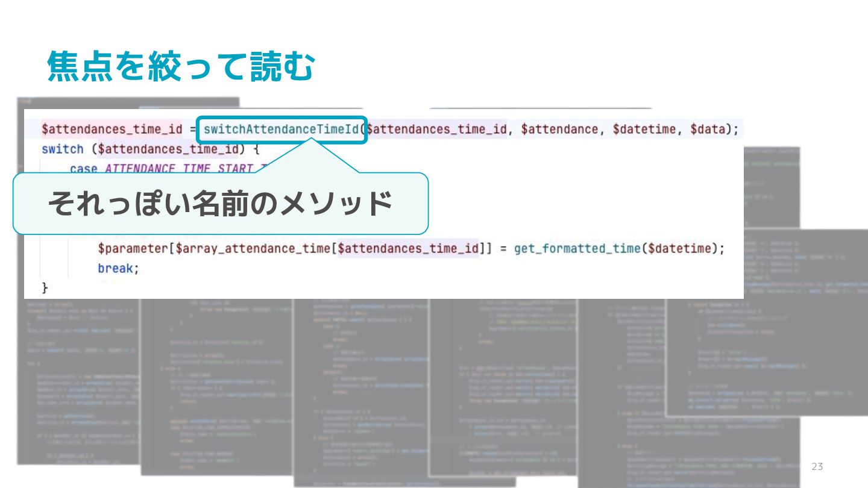
Task: Click the slide page number 23
Action: pyautogui.click(x=817, y=466)
